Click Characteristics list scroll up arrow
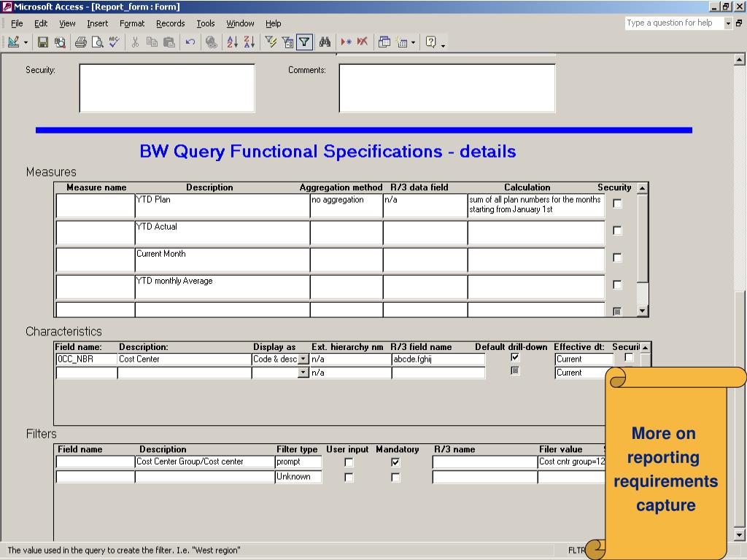The height and width of the screenshot is (560, 747). 645,348
